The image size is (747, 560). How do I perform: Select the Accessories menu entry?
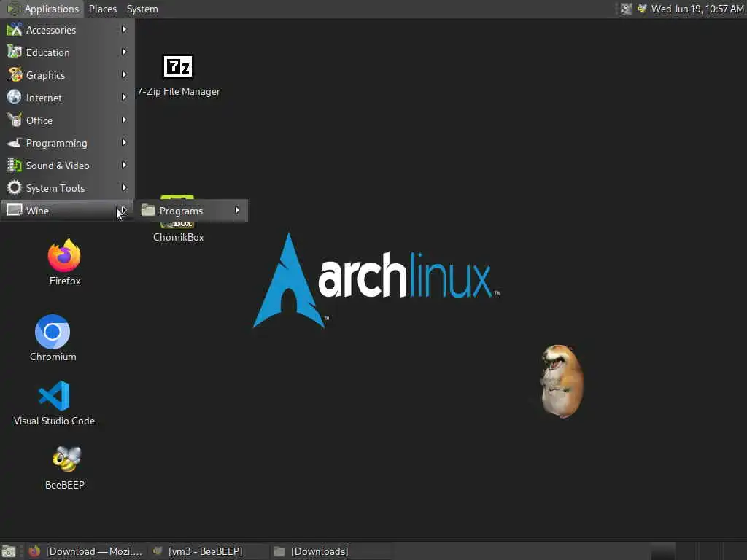pyautogui.click(x=67, y=29)
